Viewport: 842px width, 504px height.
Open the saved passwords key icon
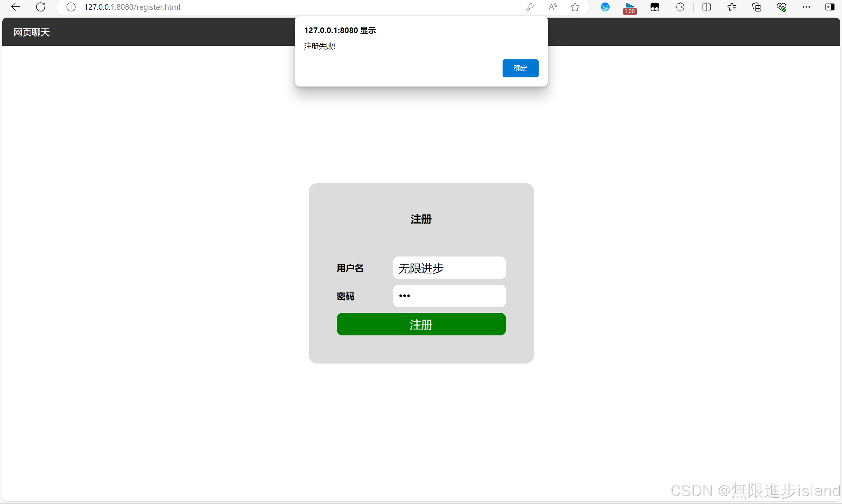coord(530,7)
